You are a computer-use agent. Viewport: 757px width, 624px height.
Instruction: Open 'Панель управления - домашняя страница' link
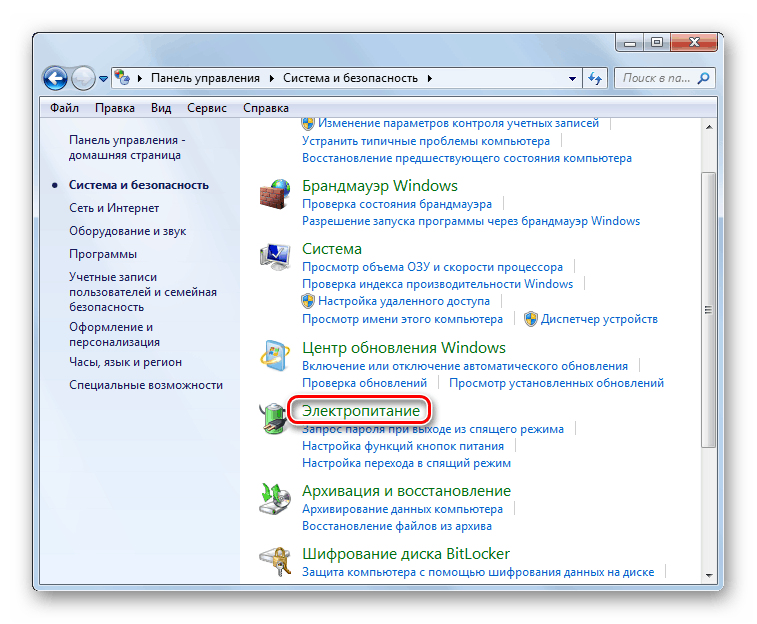[x=127, y=147]
